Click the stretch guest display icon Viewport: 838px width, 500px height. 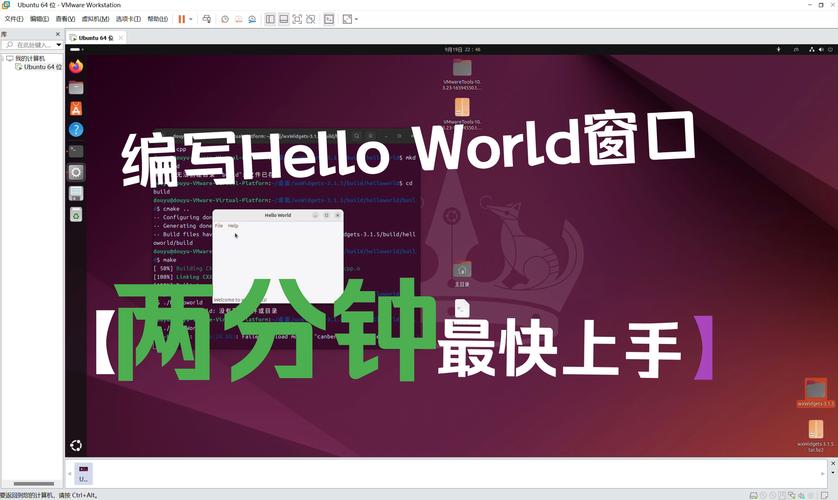pos(347,19)
